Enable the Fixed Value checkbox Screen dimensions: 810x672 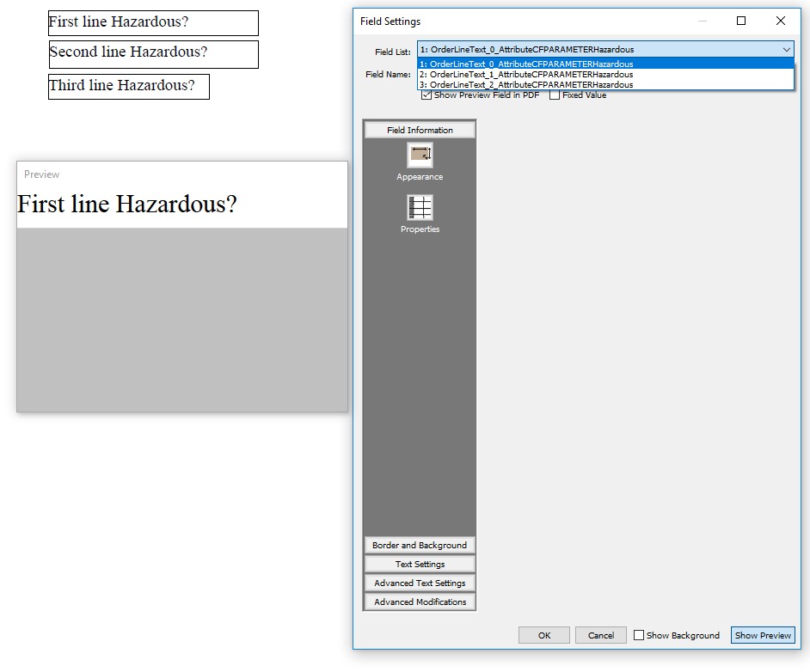[x=555, y=95]
